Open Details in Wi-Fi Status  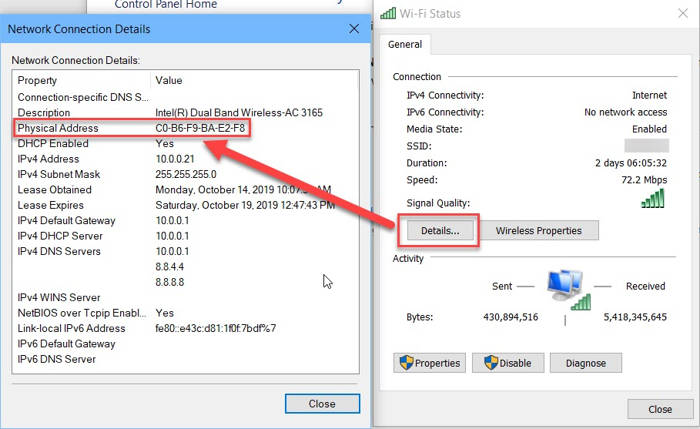(440, 231)
